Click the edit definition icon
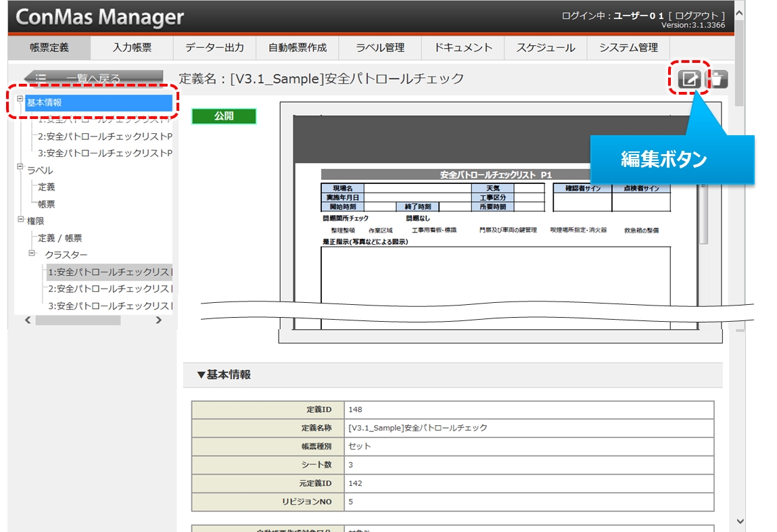777x532 pixels. click(x=689, y=79)
